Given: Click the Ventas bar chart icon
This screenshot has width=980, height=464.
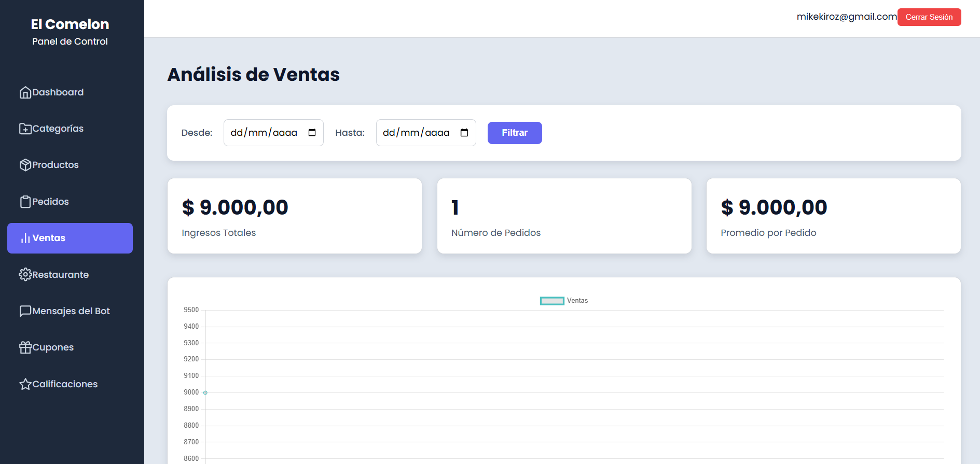Looking at the screenshot, I should coord(25,238).
